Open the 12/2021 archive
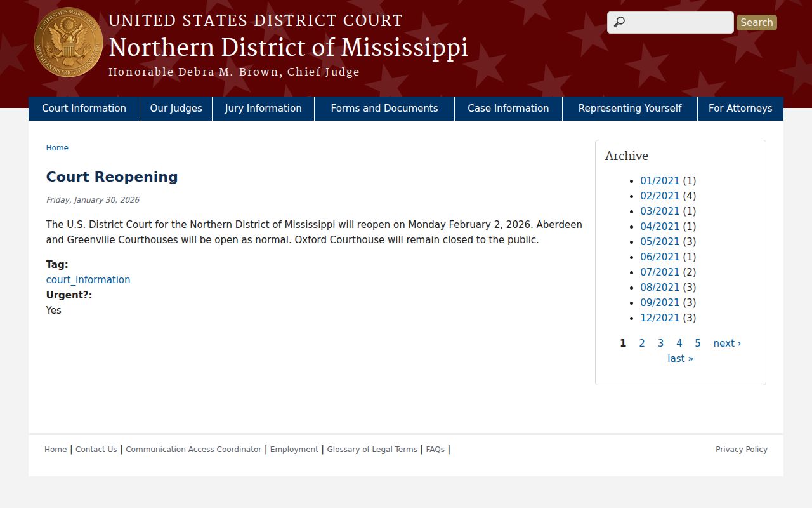 pyautogui.click(x=660, y=318)
